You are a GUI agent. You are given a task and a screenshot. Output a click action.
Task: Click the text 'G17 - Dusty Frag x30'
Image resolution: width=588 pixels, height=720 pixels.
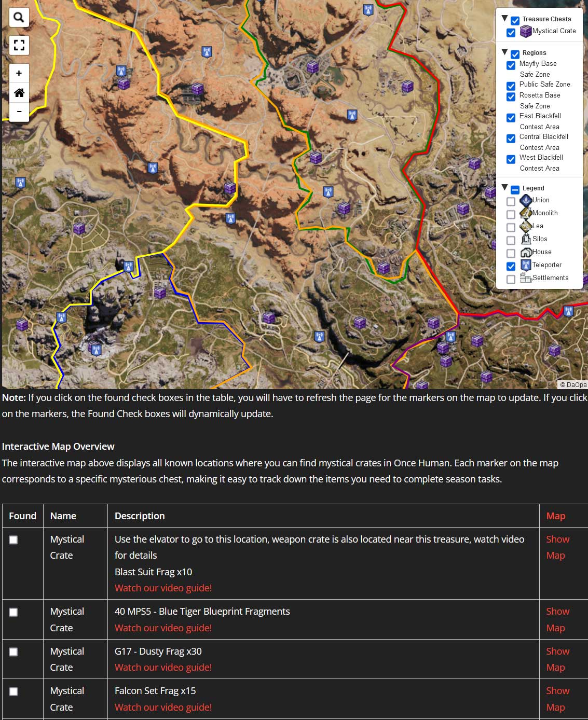(x=158, y=651)
